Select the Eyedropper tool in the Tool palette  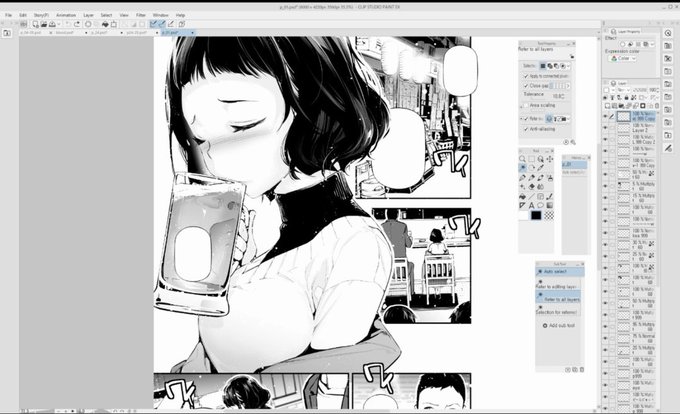[x=540, y=168]
